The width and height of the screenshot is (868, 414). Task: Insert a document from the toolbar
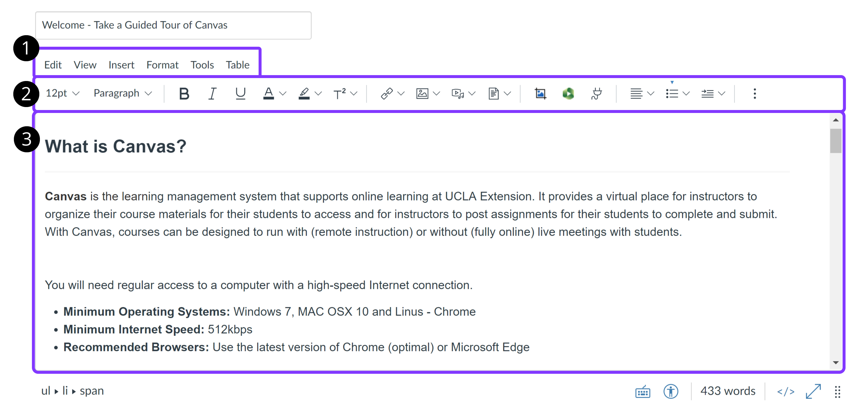[x=493, y=93]
